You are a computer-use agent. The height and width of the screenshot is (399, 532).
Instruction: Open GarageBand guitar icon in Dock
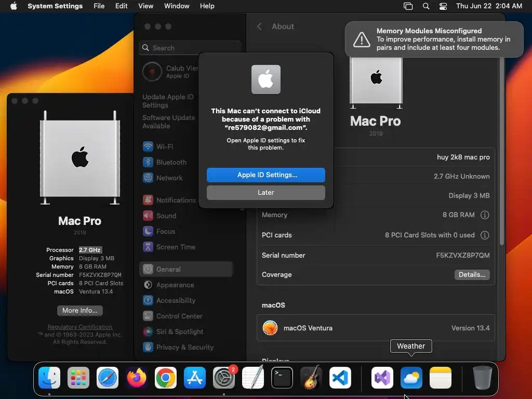[x=311, y=378]
